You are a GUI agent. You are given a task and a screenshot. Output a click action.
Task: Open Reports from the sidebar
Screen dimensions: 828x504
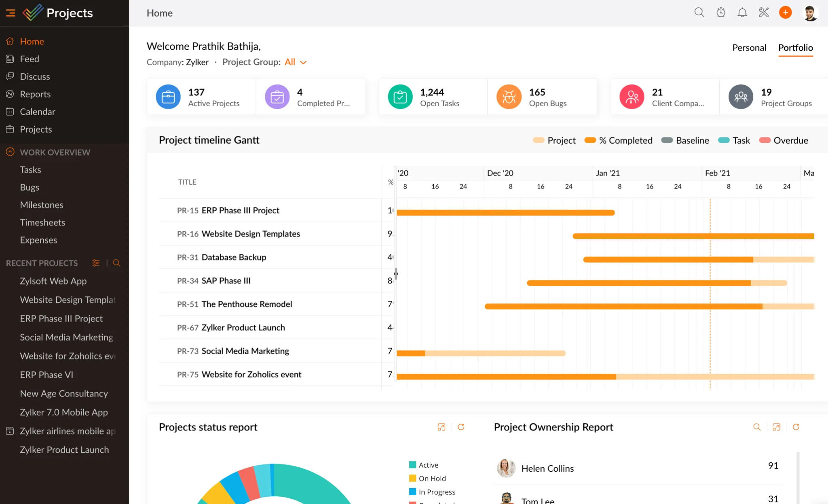tap(35, 94)
